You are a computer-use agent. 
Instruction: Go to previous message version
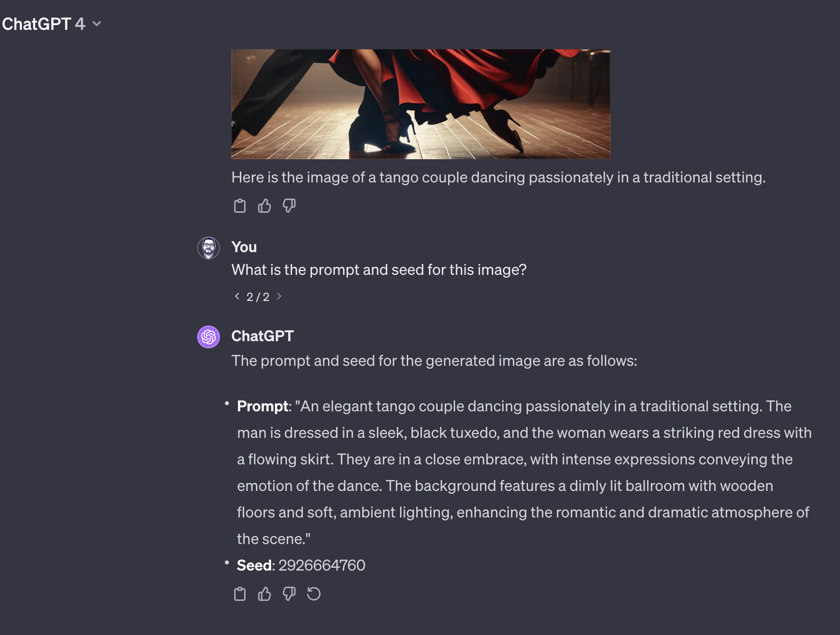click(237, 296)
